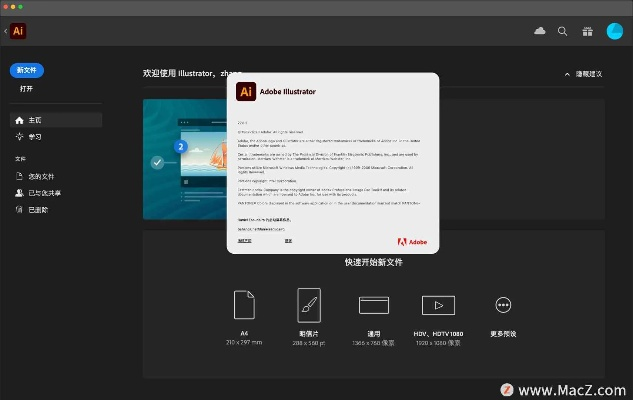This screenshot has height=400, width=633.
Task: Open 您的文件 (Your files) in sidebar
Action: 40,176
